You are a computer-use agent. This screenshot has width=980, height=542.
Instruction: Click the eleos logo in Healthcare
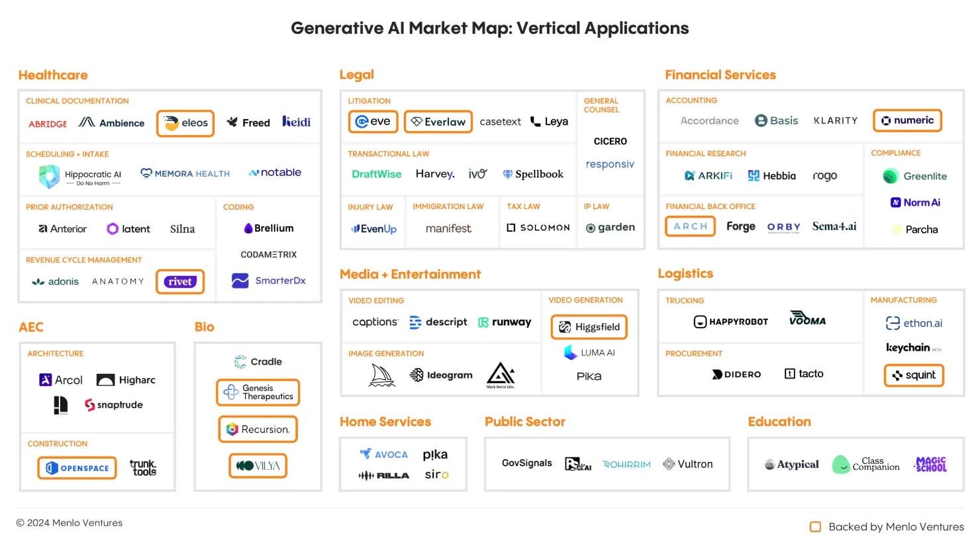(185, 123)
